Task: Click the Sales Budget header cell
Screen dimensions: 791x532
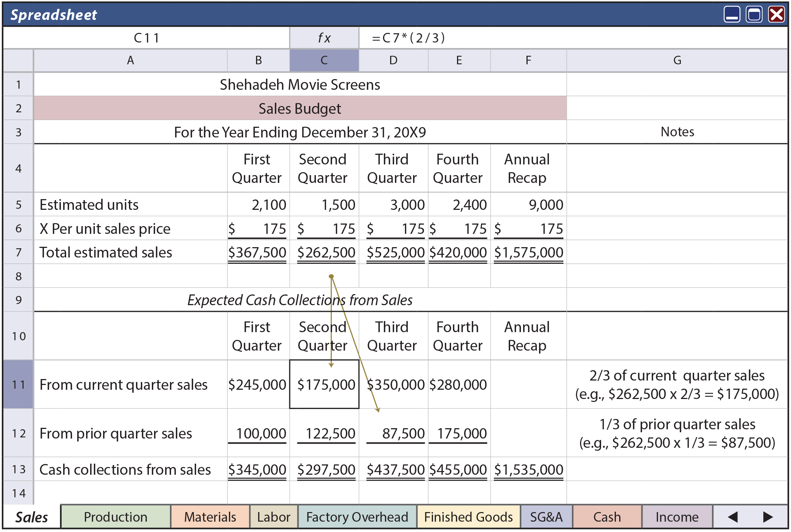Action: (300, 108)
